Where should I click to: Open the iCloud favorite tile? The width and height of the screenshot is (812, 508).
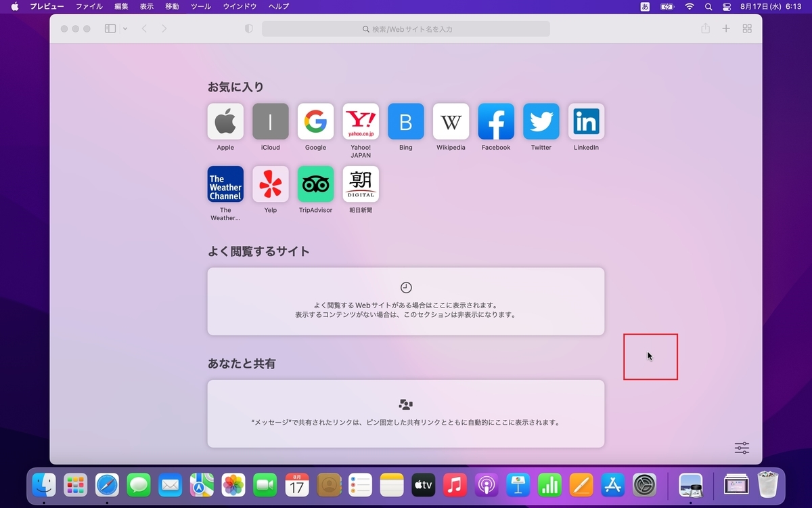pyautogui.click(x=271, y=121)
